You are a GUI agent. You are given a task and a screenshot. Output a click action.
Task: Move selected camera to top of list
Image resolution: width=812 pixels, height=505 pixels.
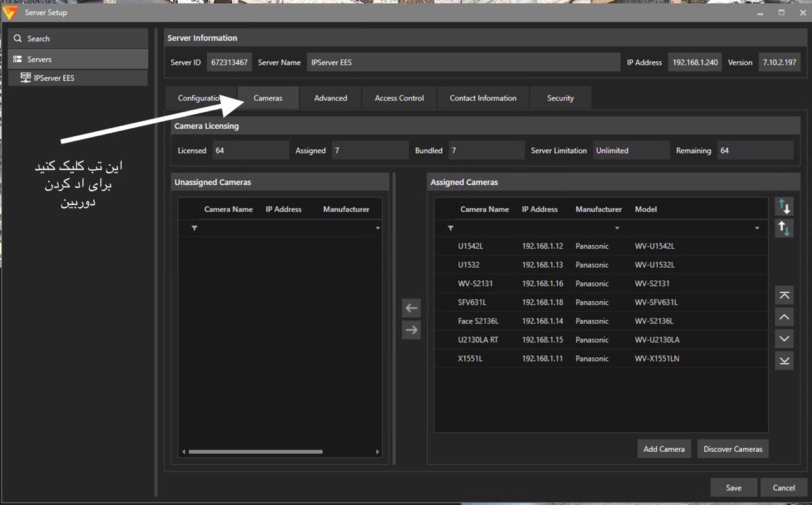click(785, 295)
